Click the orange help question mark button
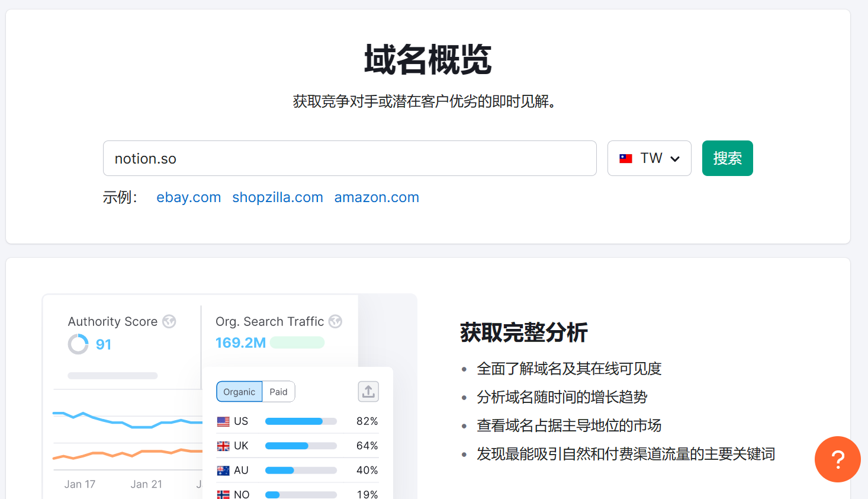Image resolution: width=868 pixels, height=499 pixels. pos(837,459)
